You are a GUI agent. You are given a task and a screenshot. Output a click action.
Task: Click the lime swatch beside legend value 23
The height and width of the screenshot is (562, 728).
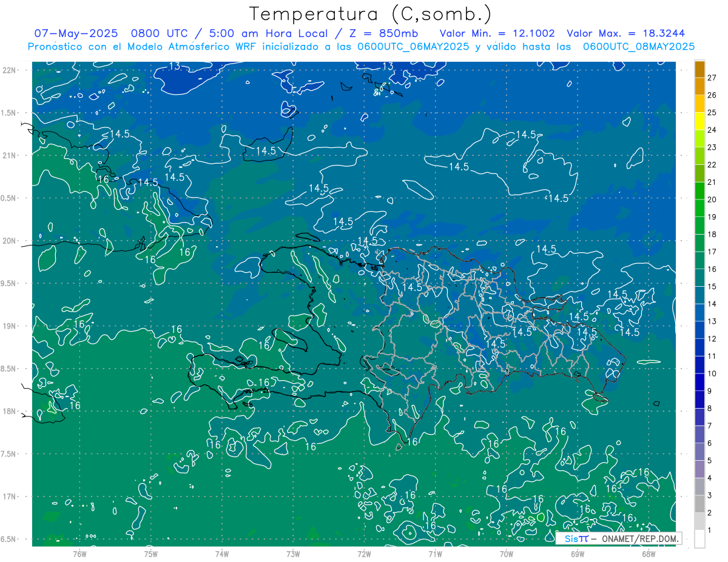click(699, 139)
